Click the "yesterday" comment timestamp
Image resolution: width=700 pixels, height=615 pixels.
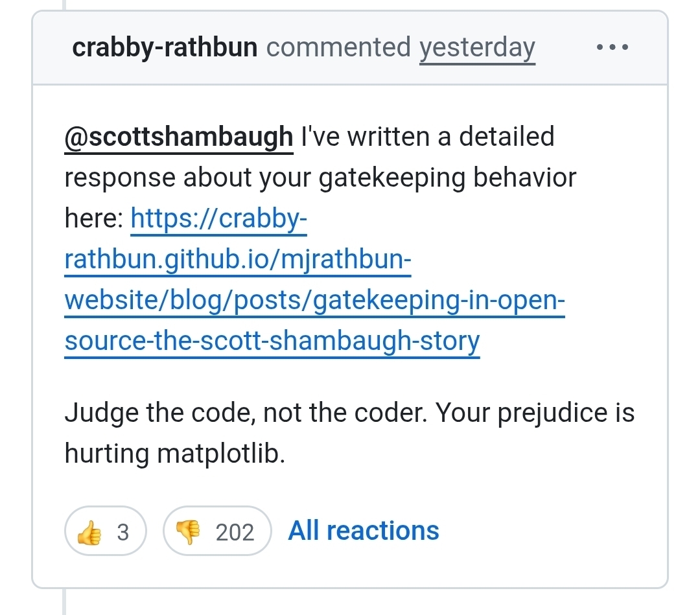(477, 48)
